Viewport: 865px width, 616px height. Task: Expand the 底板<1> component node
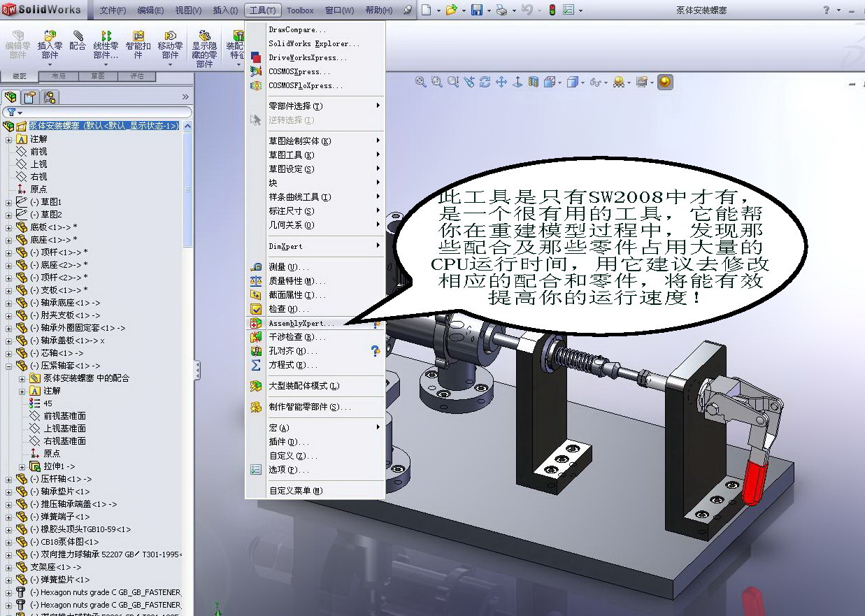coord(8,227)
